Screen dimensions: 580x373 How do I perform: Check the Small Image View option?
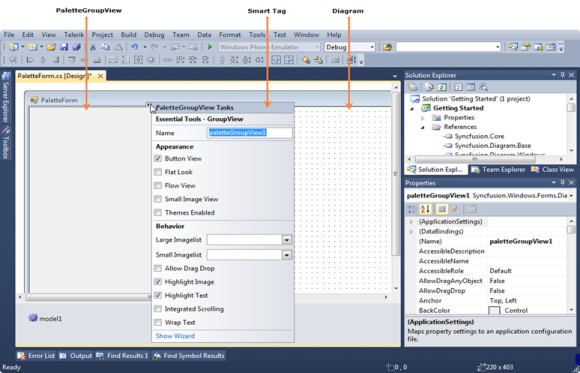[x=158, y=199]
